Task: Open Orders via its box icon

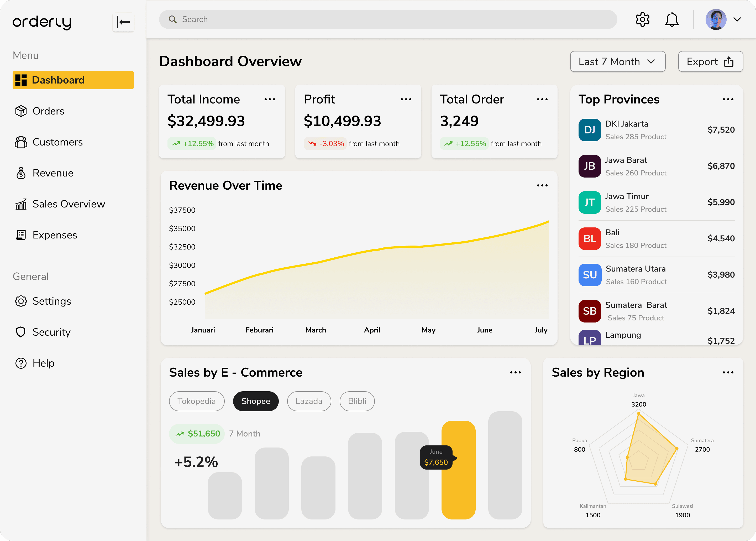Action: pyautogui.click(x=21, y=111)
